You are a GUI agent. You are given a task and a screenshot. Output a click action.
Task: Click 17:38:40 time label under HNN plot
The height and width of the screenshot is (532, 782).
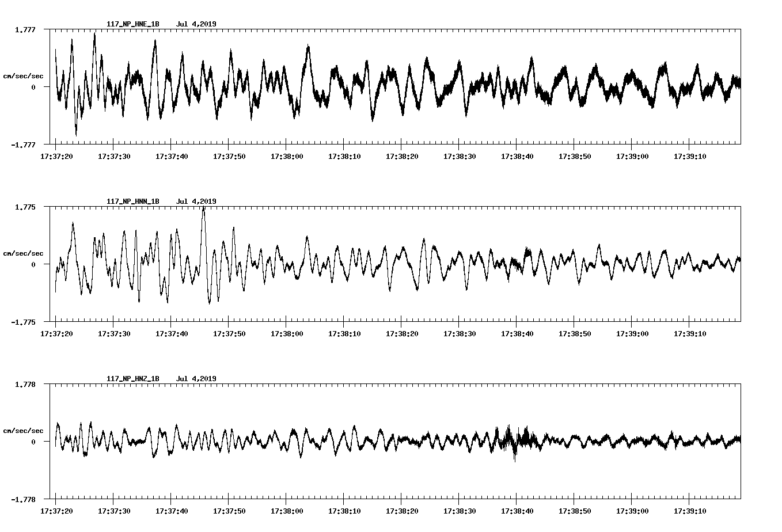(517, 333)
